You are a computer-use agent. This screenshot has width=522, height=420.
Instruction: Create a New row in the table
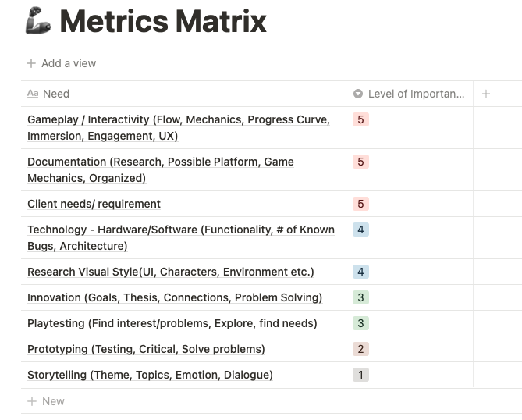pos(46,401)
